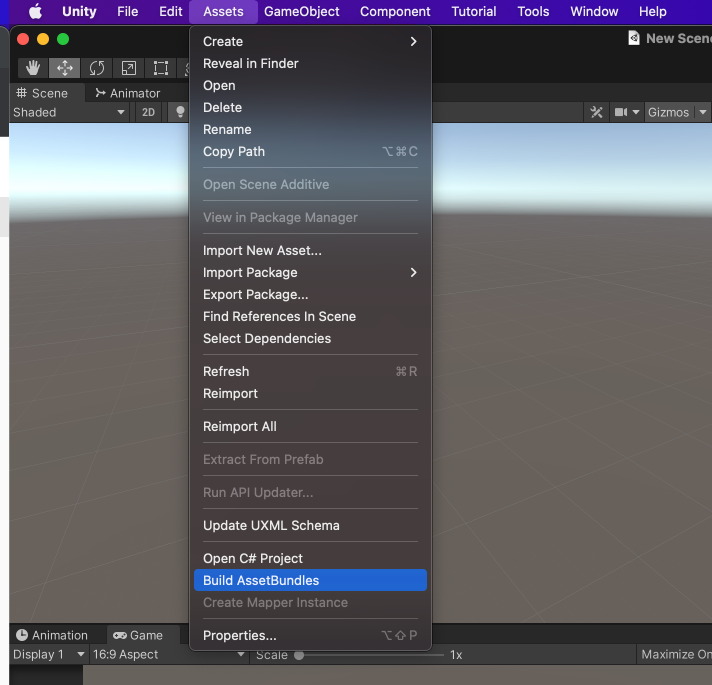Image resolution: width=712 pixels, height=685 pixels.
Task: Select the Hand tool
Action: pyautogui.click(x=33, y=68)
